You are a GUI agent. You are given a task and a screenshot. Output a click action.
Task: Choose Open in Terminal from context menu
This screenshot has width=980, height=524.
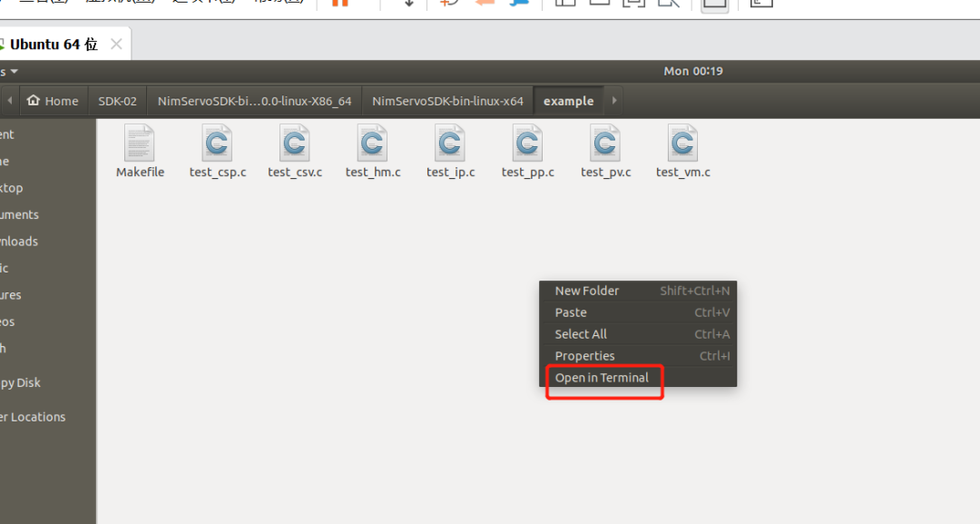[638, 378]
